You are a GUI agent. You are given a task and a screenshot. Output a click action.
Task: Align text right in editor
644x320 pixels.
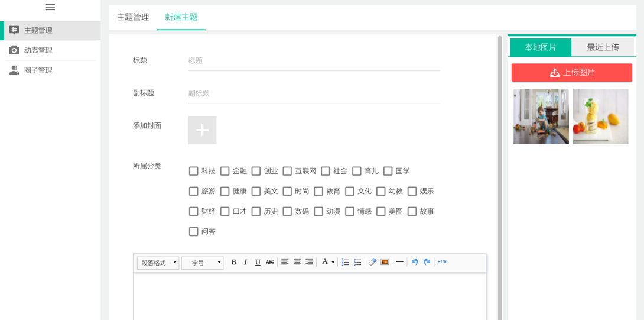309,262
